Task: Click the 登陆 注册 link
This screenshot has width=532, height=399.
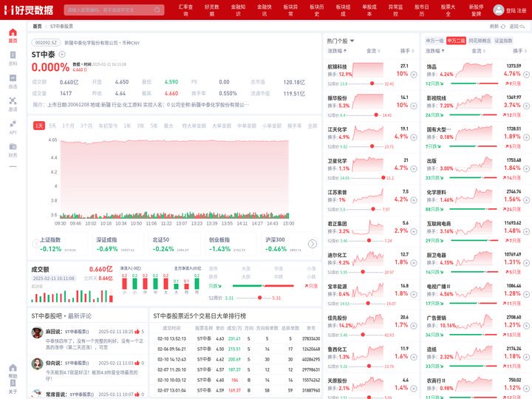Action: [x=516, y=10]
